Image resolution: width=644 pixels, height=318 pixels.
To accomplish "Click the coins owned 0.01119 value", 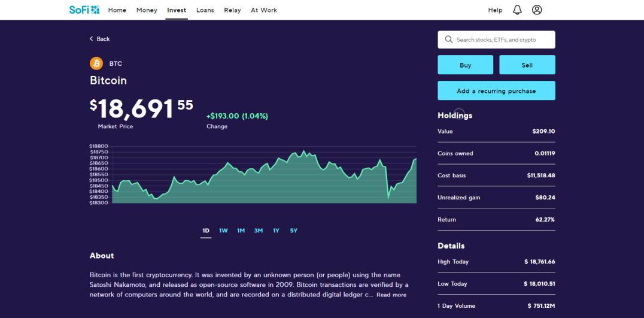I will pyautogui.click(x=545, y=154).
